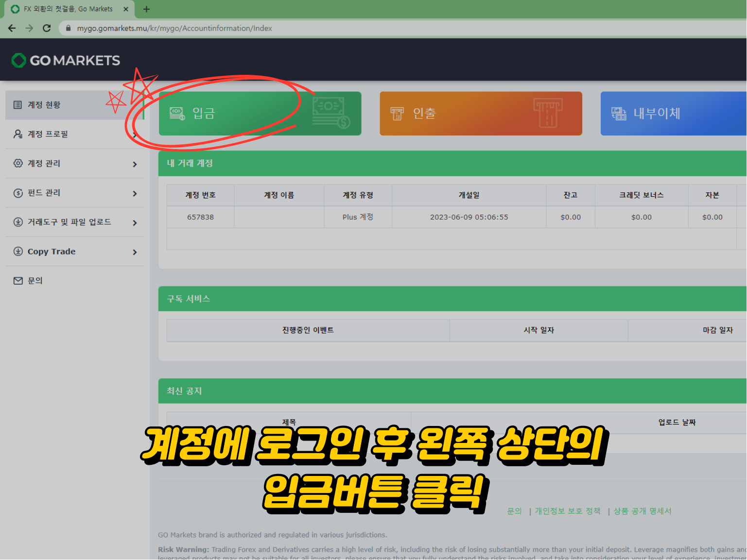
Task: Select account number 657838
Action: point(200,217)
